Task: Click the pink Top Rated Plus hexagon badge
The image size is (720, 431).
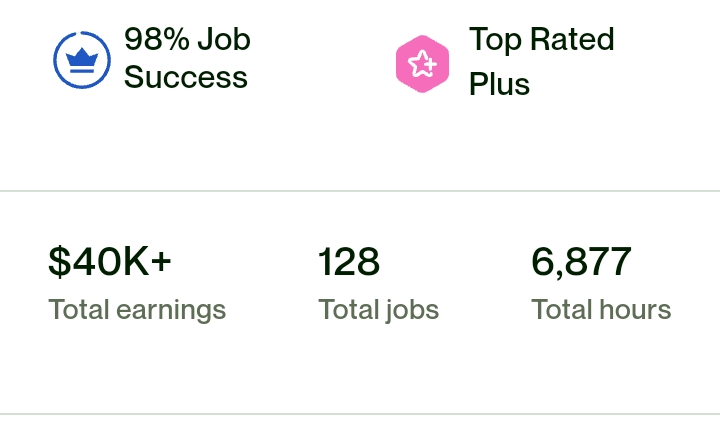Action: (x=422, y=64)
